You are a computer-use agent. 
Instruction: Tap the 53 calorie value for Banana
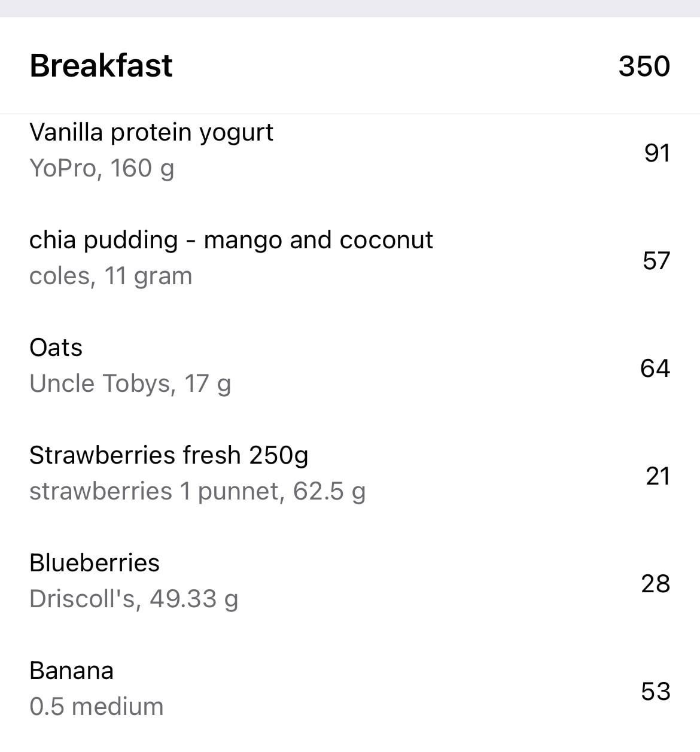tap(656, 692)
